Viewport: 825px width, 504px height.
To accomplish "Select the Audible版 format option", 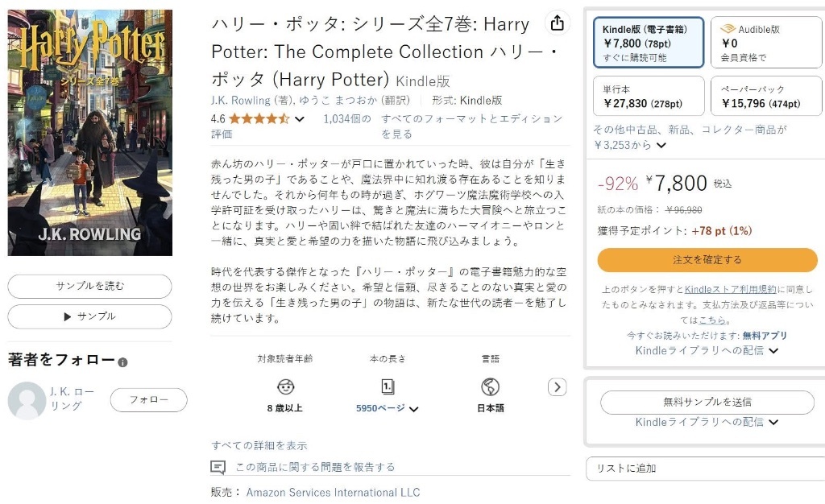I will [764, 43].
